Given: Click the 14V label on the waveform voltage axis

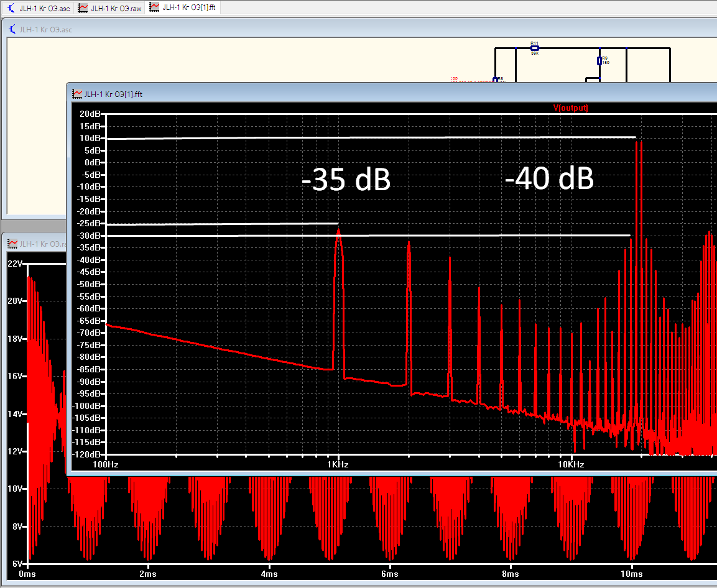Looking at the screenshot, I should [x=15, y=414].
